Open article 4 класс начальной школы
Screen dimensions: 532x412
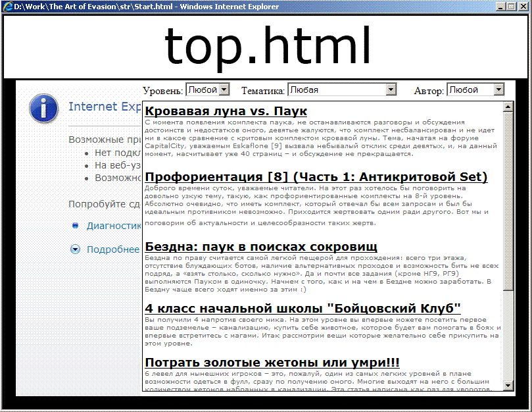(x=302, y=309)
